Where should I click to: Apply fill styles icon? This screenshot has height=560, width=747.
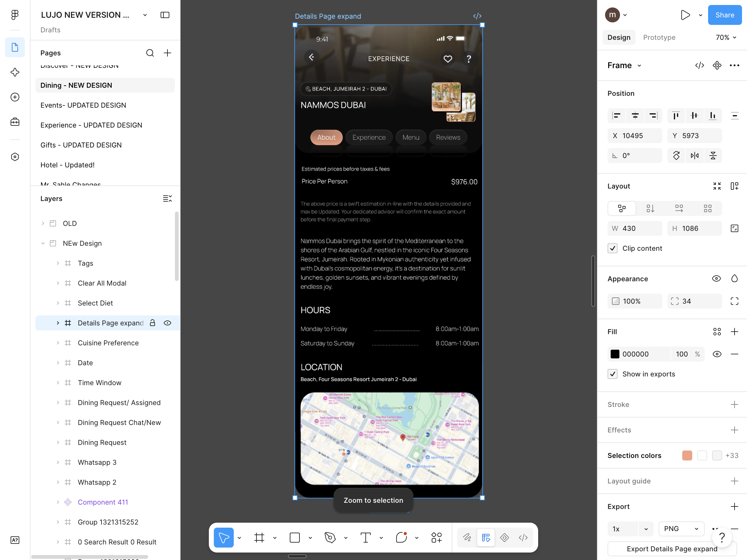point(717,332)
